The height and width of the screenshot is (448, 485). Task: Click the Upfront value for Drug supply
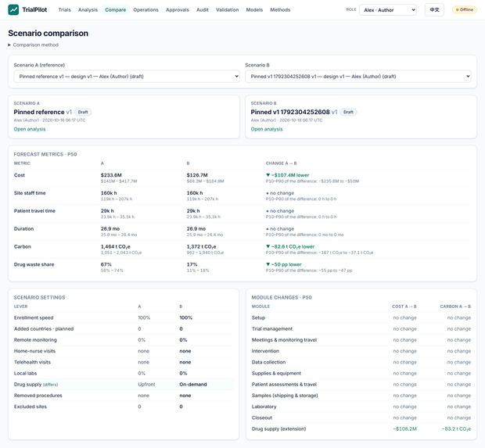(x=146, y=385)
